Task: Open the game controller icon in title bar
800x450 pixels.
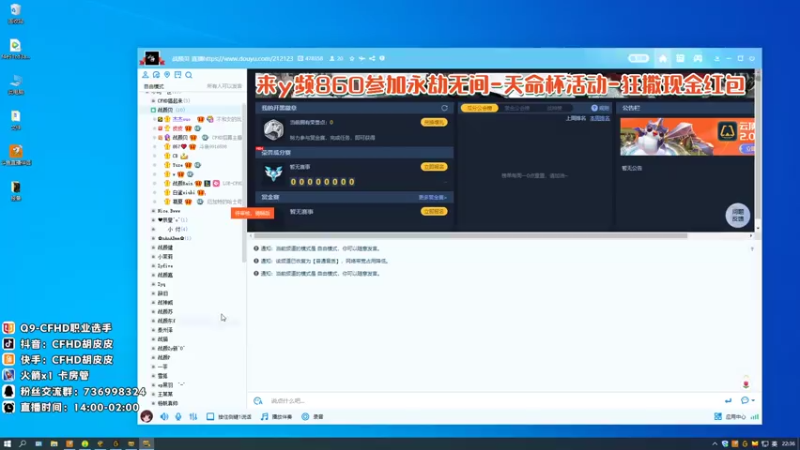Action: (x=697, y=59)
